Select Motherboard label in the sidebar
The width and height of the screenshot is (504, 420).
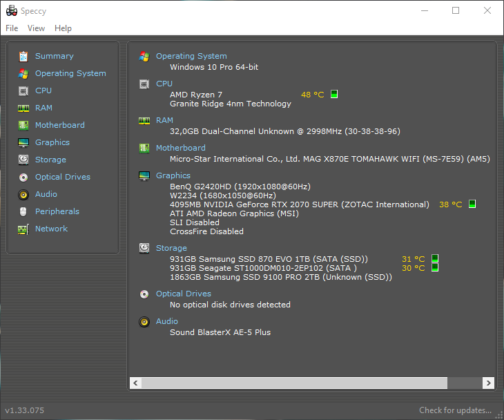[60, 125]
